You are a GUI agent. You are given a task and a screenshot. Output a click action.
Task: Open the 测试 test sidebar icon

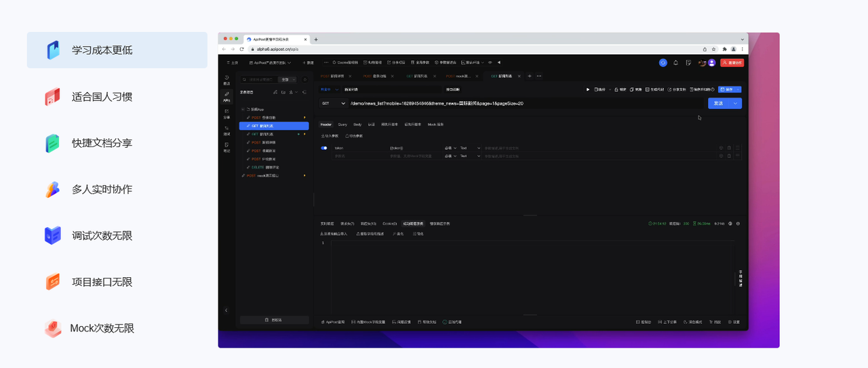click(x=226, y=131)
